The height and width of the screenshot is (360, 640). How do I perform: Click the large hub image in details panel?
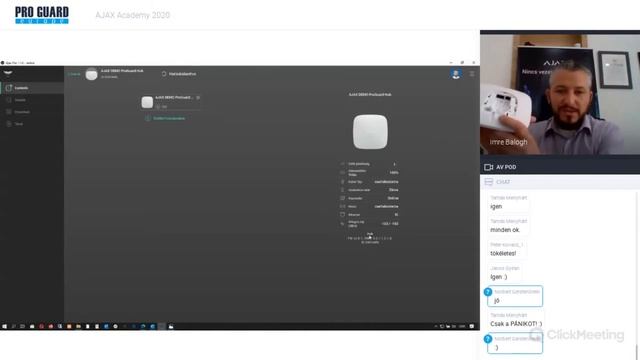click(370, 132)
